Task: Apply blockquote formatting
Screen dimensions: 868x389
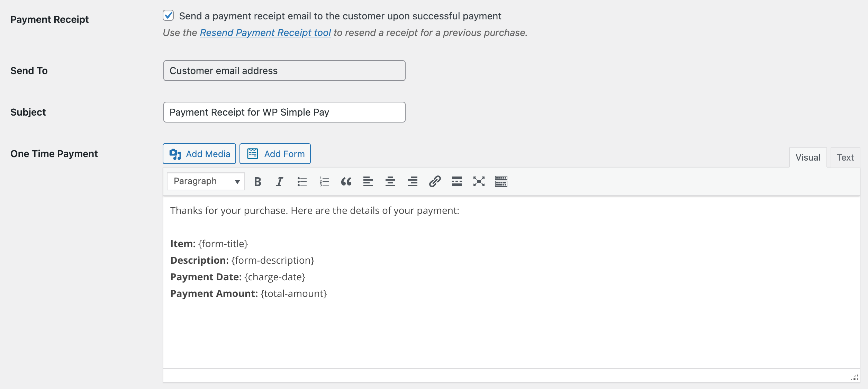Action: click(x=346, y=181)
